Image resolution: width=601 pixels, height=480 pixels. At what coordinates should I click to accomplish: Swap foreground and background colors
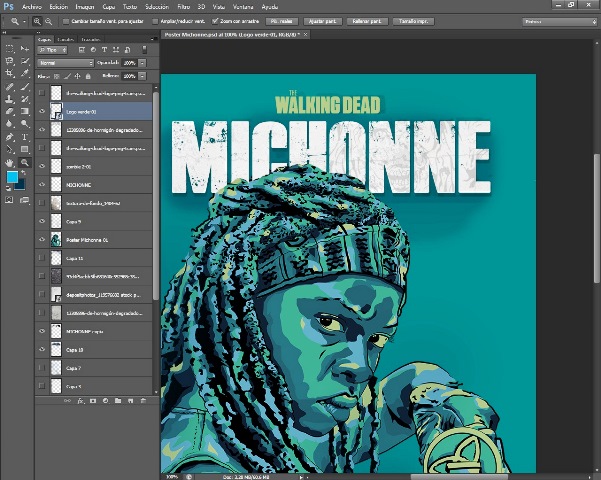tap(23, 173)
